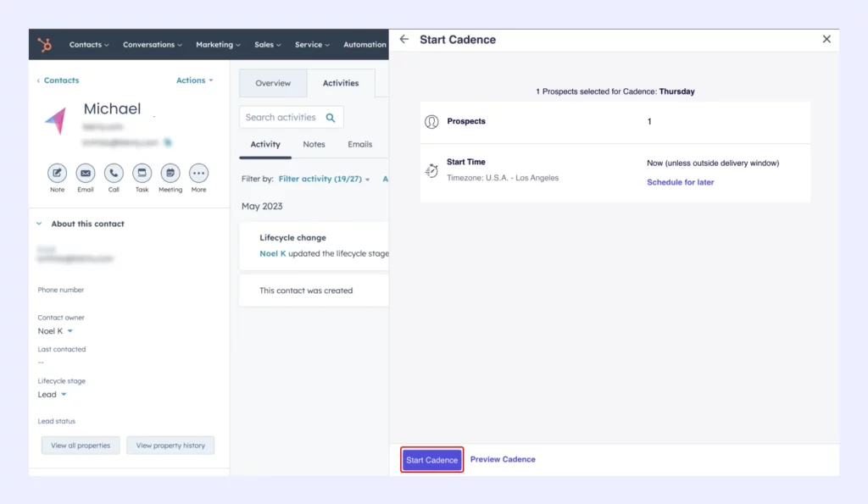This screenshot has width=868, height=504.
Task: Click the Call phone icon
Action: tap(114, 174)
